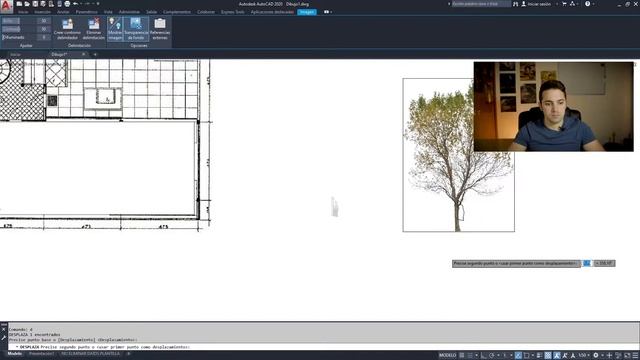This screenshot has height=360, width=640.
Task: Click the Plot printer icon in quick access
Action: [x=67, y=4]
